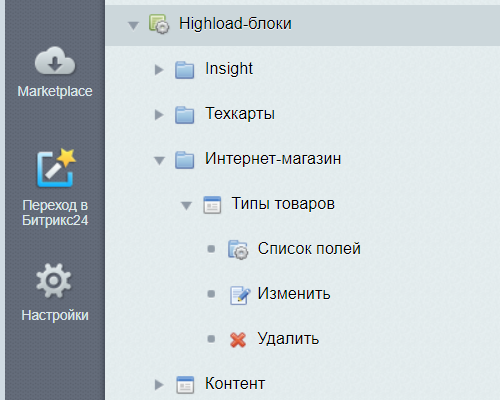The image size is (500, 400).
Task: Expand the Техкарты folder arrow
Action: point(159,115)
